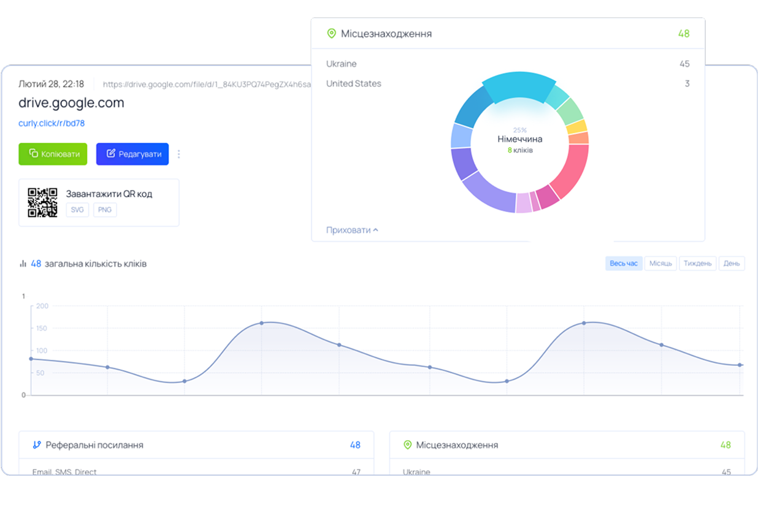Select the Весь час time range

623,264
